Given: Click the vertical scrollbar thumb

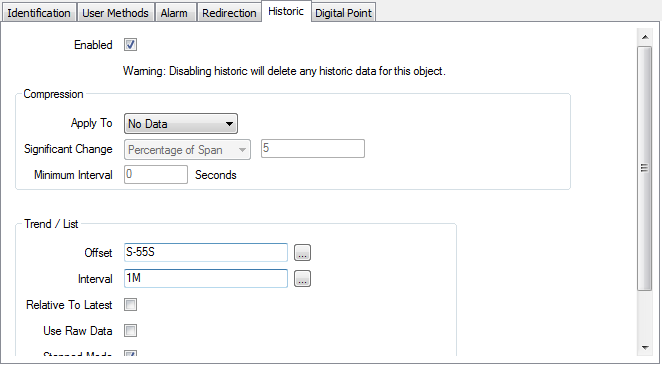Looking at the screenshot, I should pos(645,168).
